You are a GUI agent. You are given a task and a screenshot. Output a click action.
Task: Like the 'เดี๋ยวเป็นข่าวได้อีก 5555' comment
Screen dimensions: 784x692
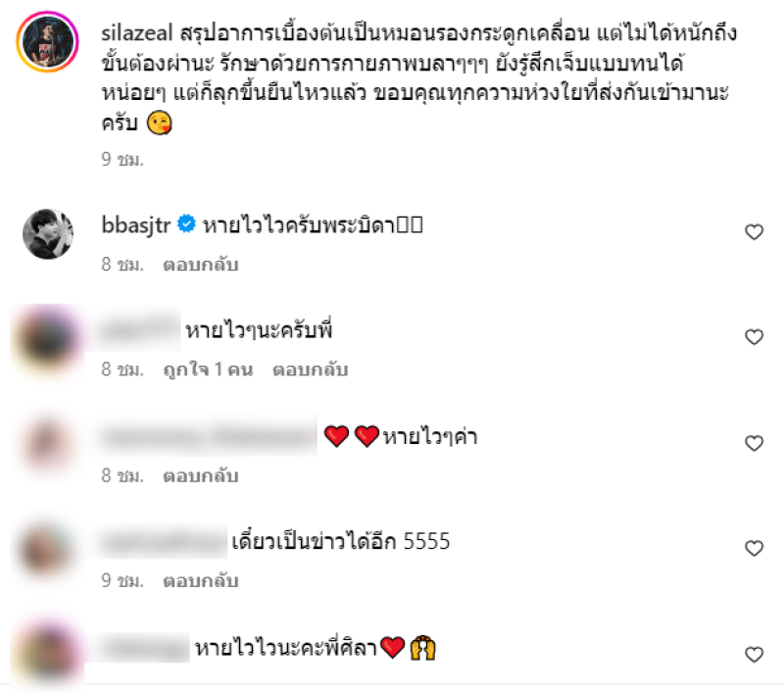point(754,549)
